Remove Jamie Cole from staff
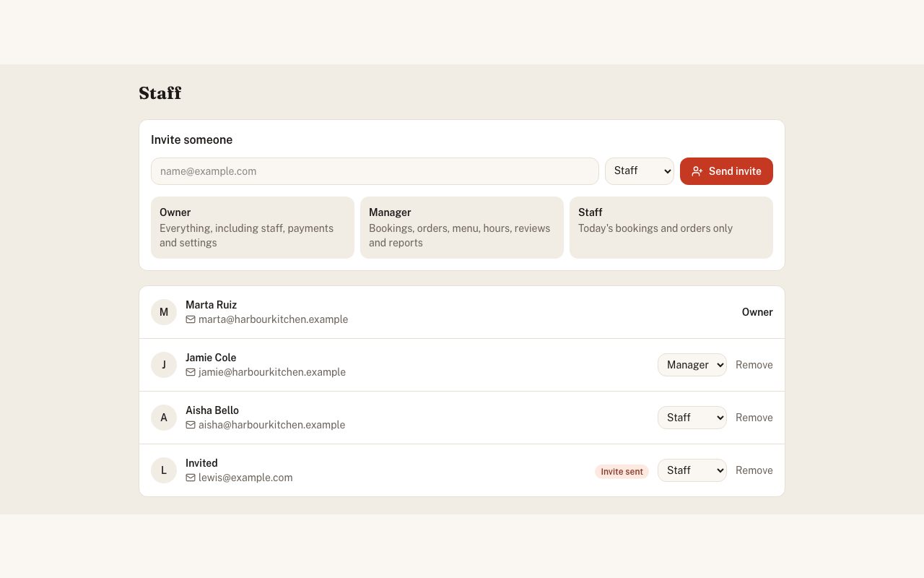This screenshot has height=578, width=924. pyautogui.click(x=754, y=365)
